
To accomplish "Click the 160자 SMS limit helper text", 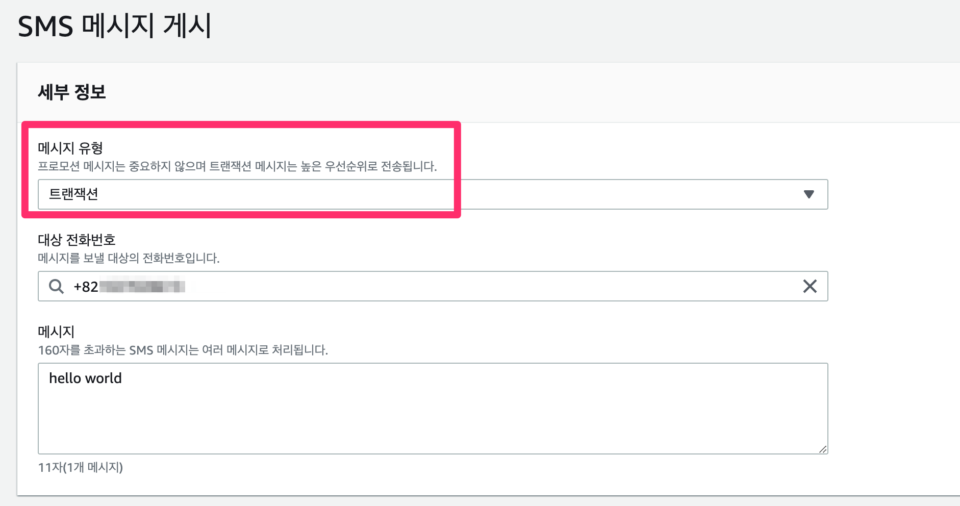I will tap(182, 350).
